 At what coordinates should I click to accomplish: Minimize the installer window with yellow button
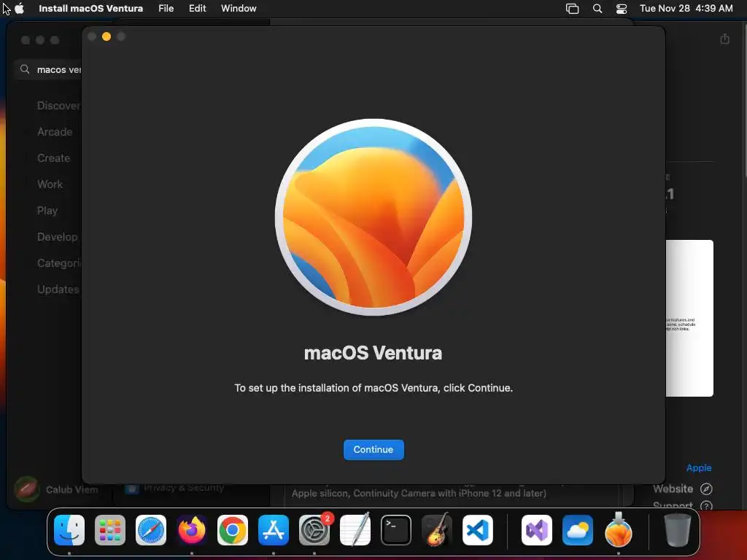107,36
